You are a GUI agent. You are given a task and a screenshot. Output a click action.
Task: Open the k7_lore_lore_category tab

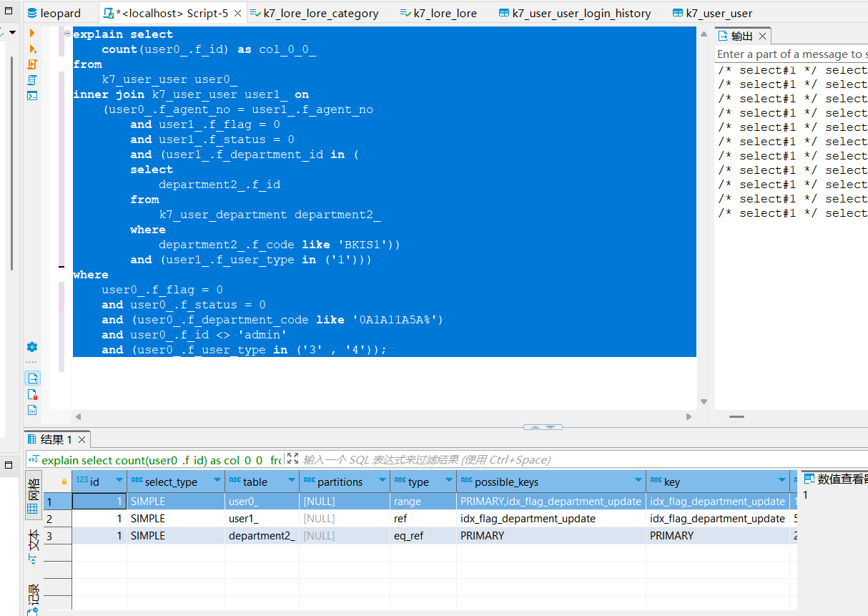[x=318, y=13]
